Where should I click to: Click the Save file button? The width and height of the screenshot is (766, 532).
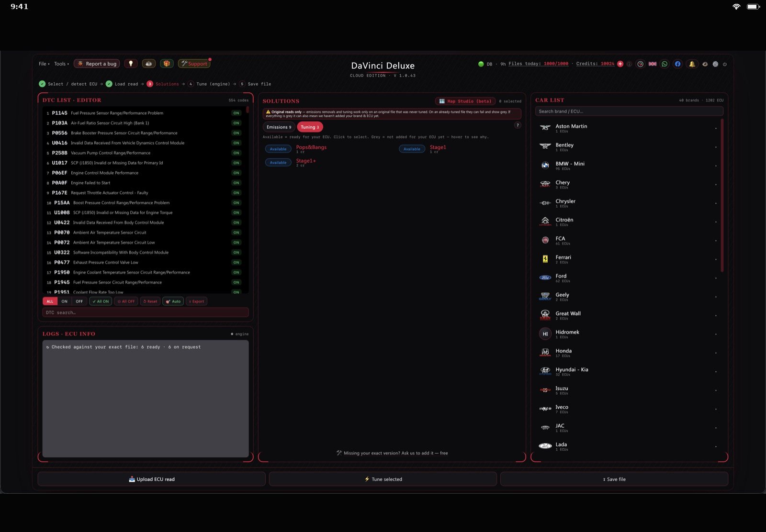(x=614, y=479)
